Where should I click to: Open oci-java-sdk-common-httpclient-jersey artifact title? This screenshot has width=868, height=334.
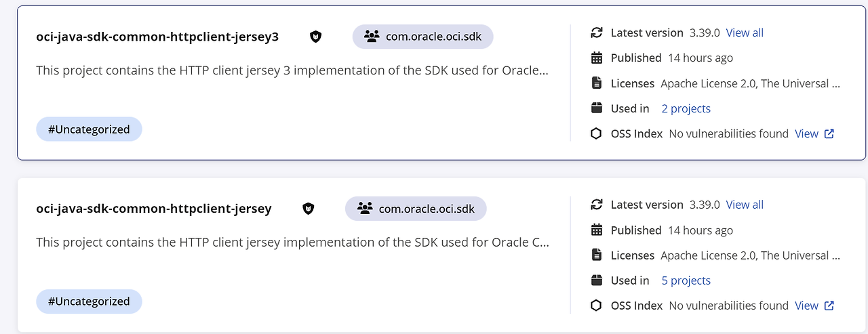tap(154, 209)
